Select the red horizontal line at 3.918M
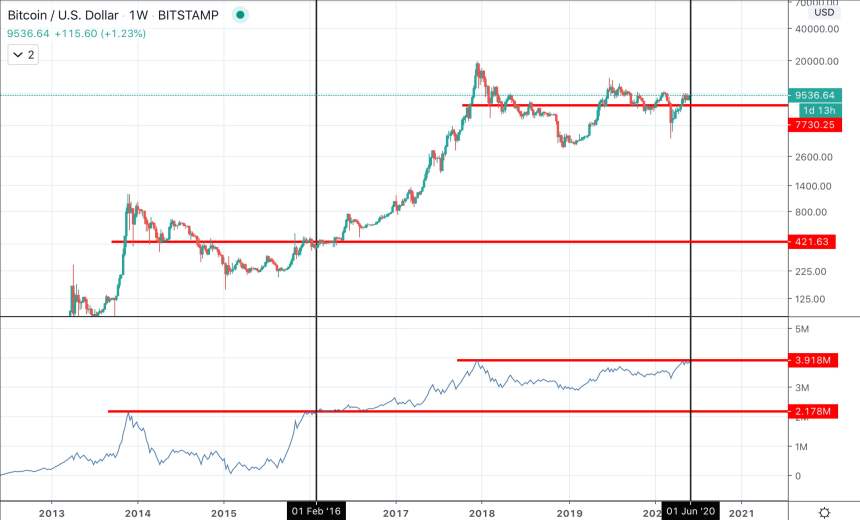The height and width of the screenshot is (520, 860). tap(623, 360)
